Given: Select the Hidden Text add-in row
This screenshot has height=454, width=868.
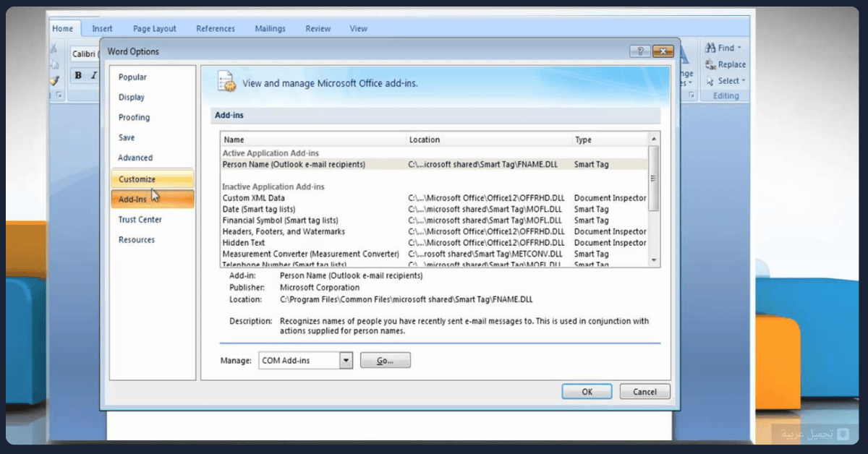Looking at the screenshot, I should coord(434,243).
